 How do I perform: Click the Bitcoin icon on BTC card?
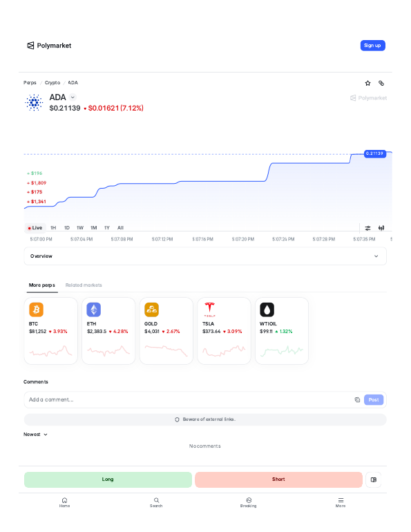[x=36, y=310]
